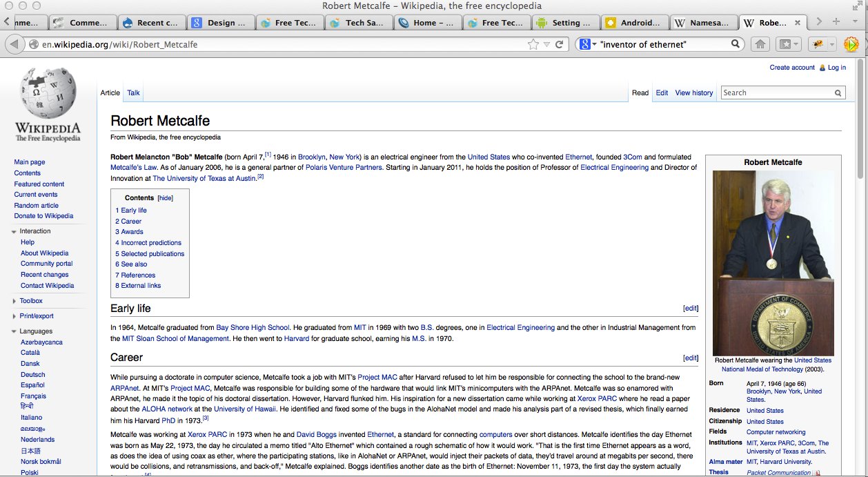Expand the Toolbox sidebar section
868x477 pixels.
pyautogui.click(x=30, y=301)
